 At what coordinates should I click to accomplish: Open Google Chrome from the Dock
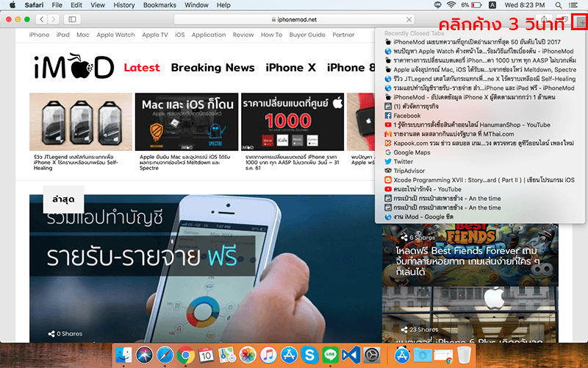coord(186,355)
